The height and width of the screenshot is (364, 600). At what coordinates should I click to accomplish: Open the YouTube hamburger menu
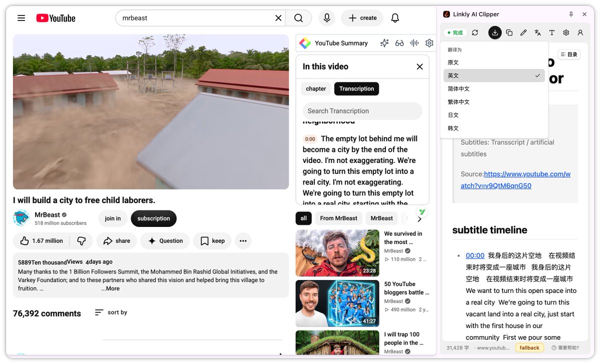[x=22, y=18]
